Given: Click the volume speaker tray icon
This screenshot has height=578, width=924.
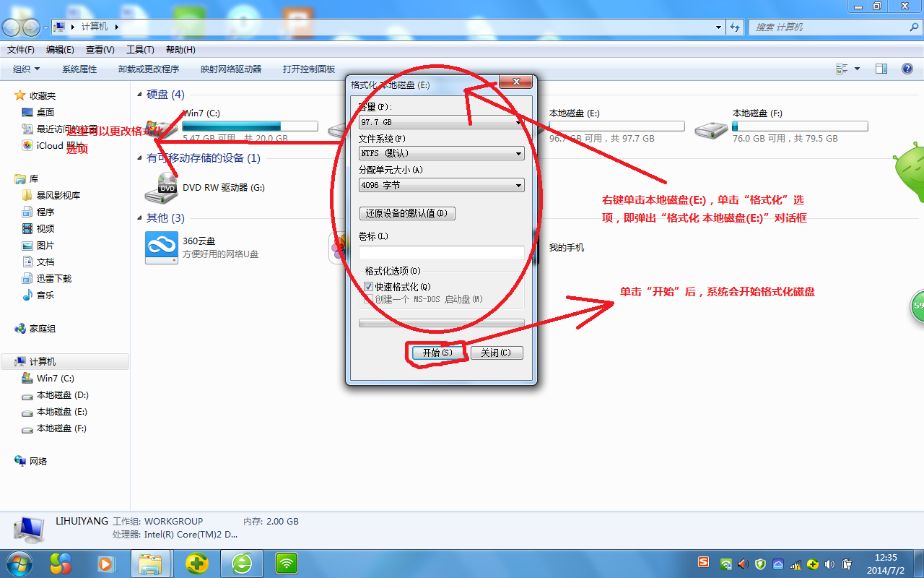Looking at the screenshot, I should 829,564.
